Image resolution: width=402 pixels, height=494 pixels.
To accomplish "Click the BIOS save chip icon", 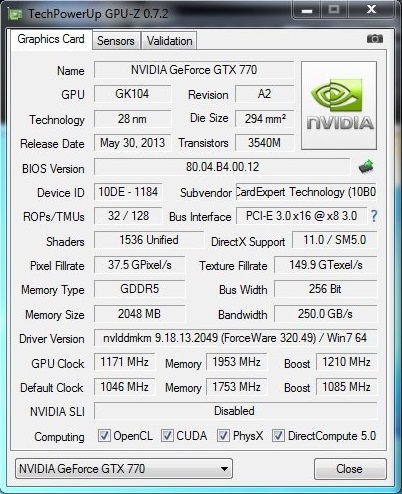I will tap(366, 166).
